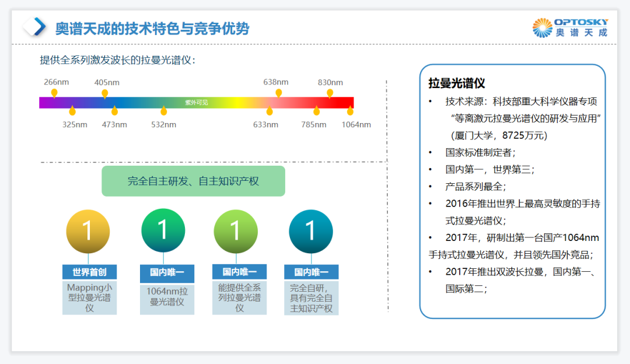
Task: Click the Mapping小型拉曼光谱仪 text box
Action: click(90, 297)
